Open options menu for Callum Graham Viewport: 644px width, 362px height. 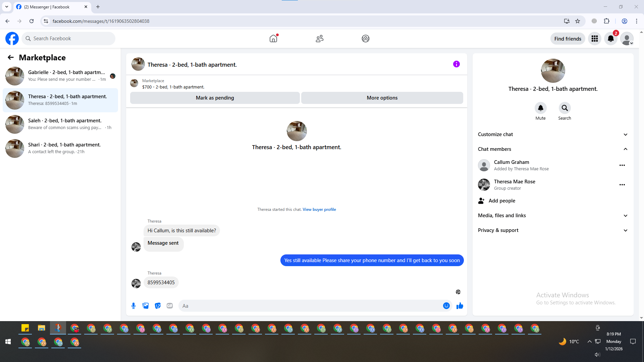coord(622,165)
